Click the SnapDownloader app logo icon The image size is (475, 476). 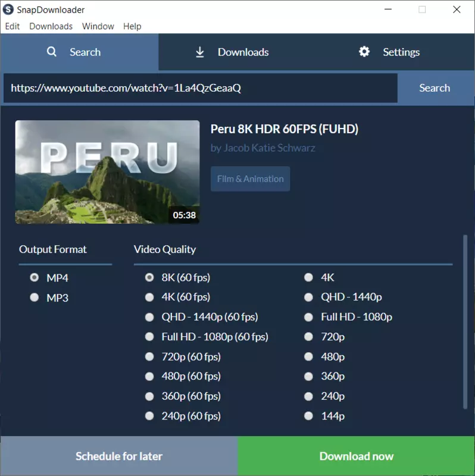[8, 10]
